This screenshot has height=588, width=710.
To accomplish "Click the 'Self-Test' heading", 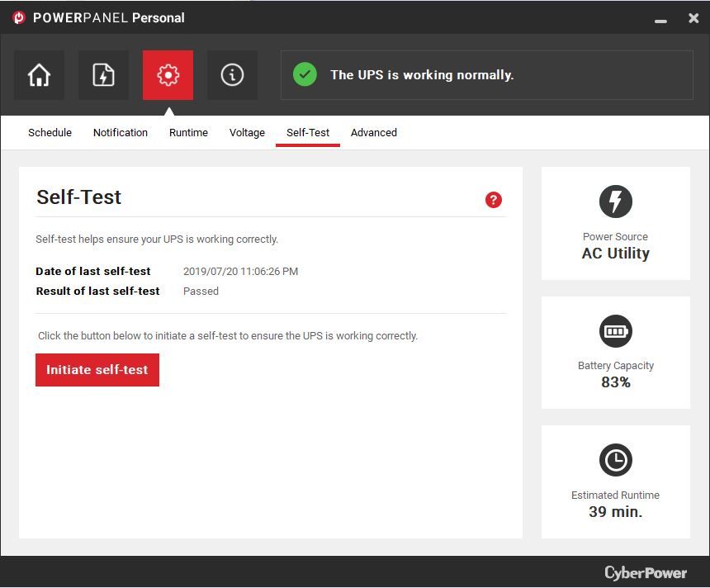I will click(x=78, y=197).
